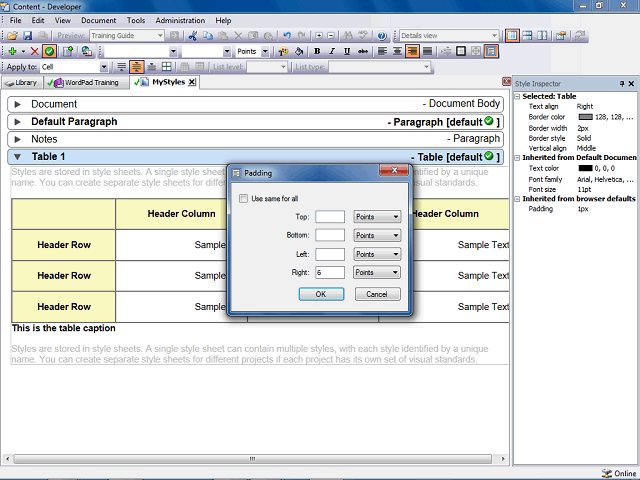Click the black border style icon
Viewport: 640px width, 480px height.
461,51
